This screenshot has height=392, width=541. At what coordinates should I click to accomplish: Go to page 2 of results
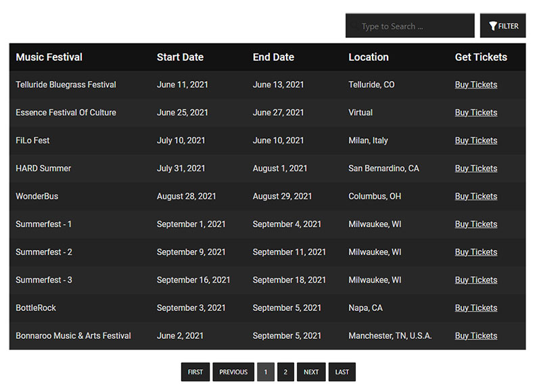pos(285,372)
